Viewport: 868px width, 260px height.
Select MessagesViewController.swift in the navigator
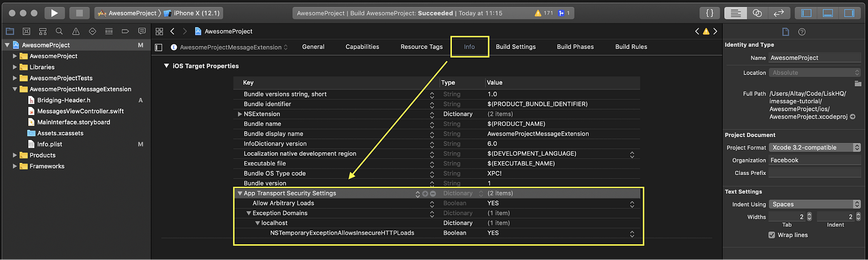[x=80, y=111]
